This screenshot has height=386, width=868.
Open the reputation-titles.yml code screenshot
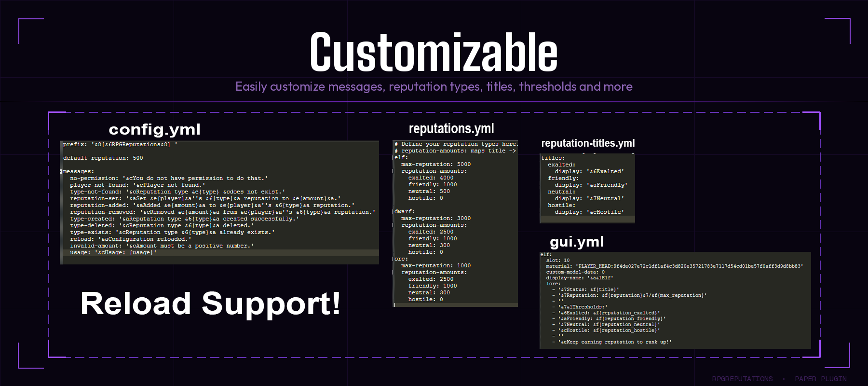pyautogui.click(x=587, y=188)
